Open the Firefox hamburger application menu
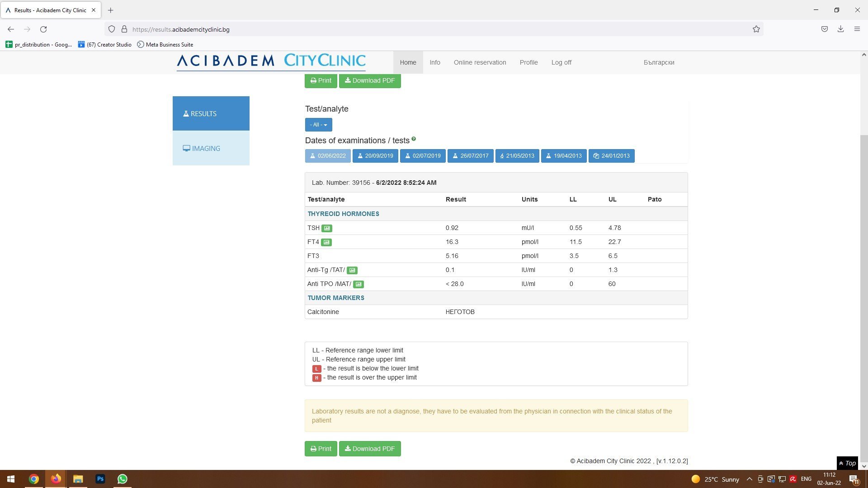 click(857, 29)
